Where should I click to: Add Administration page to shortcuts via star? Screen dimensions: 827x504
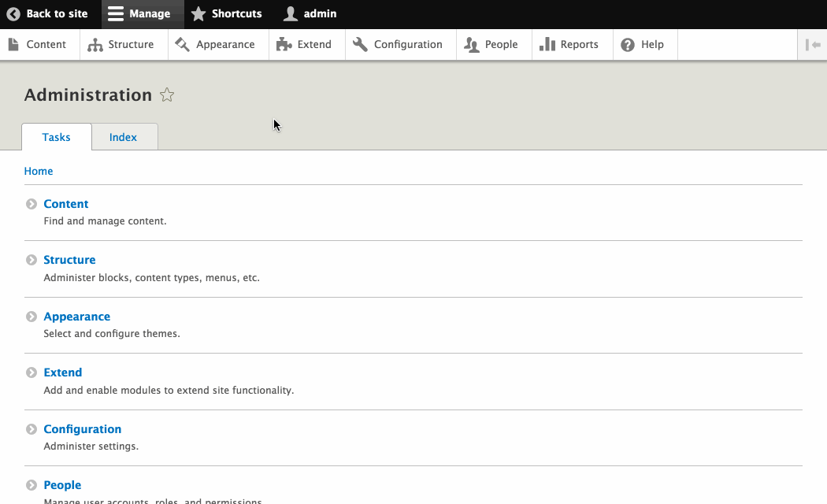click(x=167, y=95)
